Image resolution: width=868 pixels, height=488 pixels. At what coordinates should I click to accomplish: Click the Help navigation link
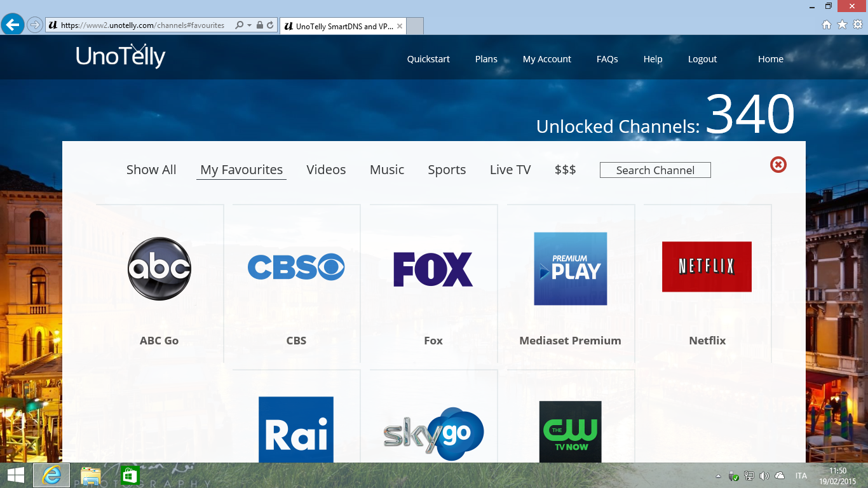pos(653,59)
